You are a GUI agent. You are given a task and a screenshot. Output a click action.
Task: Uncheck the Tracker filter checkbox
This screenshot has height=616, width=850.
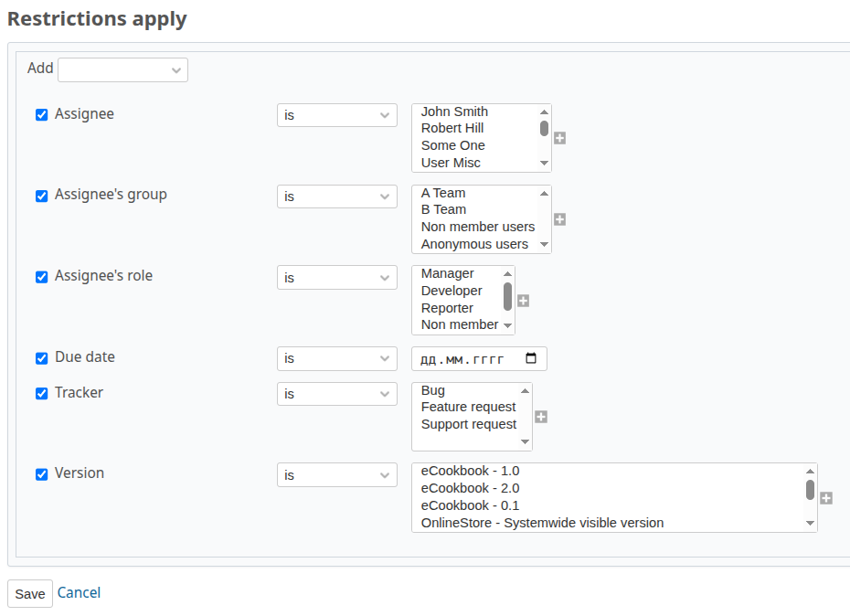point(41,393)
